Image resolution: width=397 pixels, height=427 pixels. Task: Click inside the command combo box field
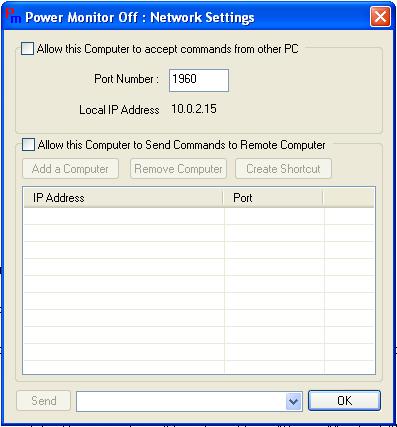pyautogui.click(x=181, y=401)
